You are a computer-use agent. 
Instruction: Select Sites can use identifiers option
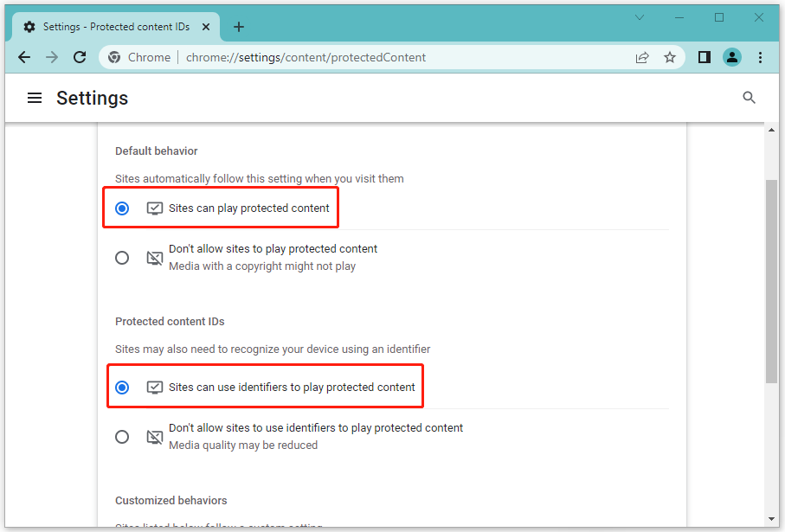122,388
